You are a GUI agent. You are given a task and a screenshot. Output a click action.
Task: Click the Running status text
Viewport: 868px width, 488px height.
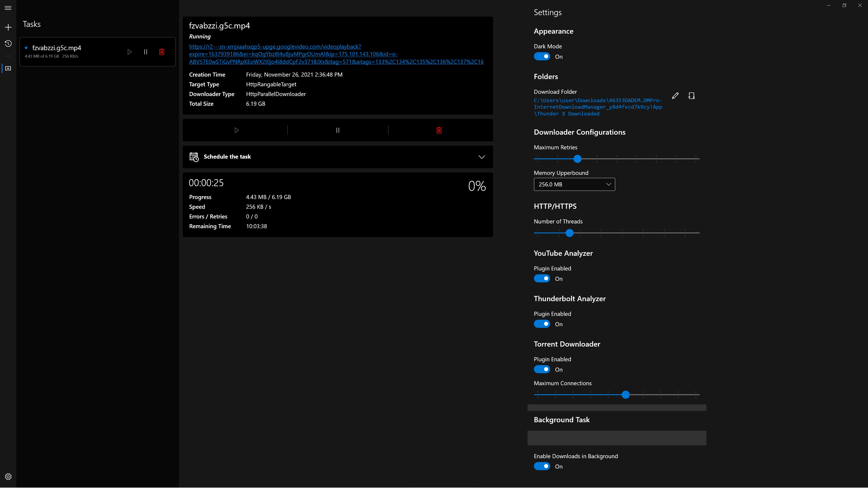(x=200, y=36)
